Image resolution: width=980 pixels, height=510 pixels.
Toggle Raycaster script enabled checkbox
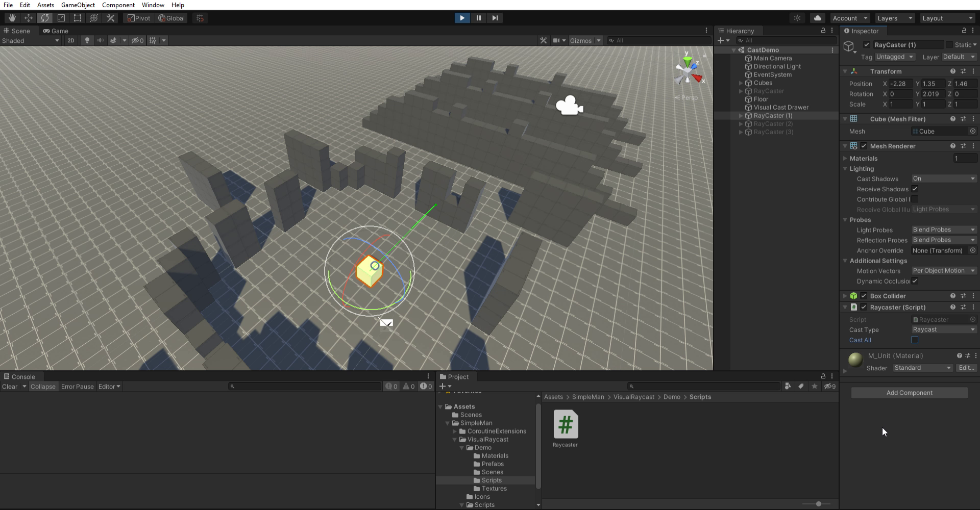coord(864,307)
